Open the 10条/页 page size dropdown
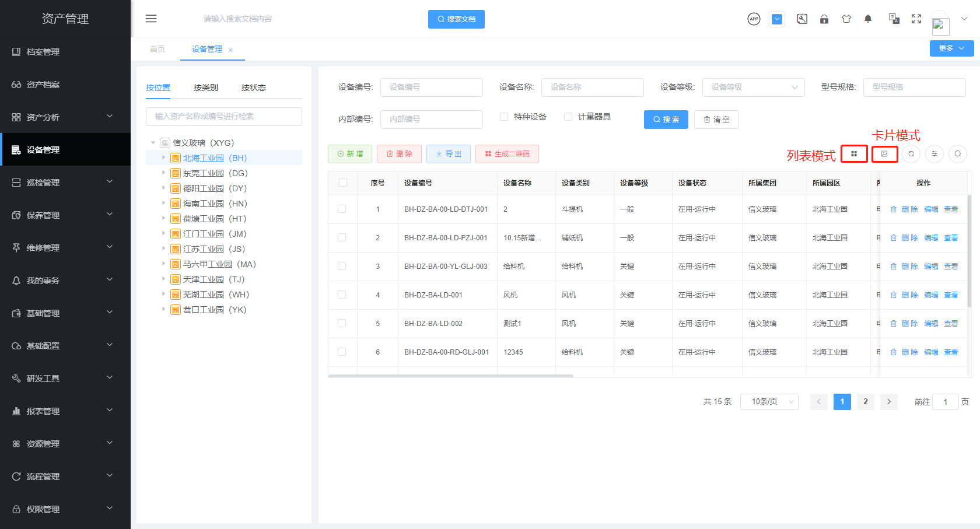 pos(769,402)
